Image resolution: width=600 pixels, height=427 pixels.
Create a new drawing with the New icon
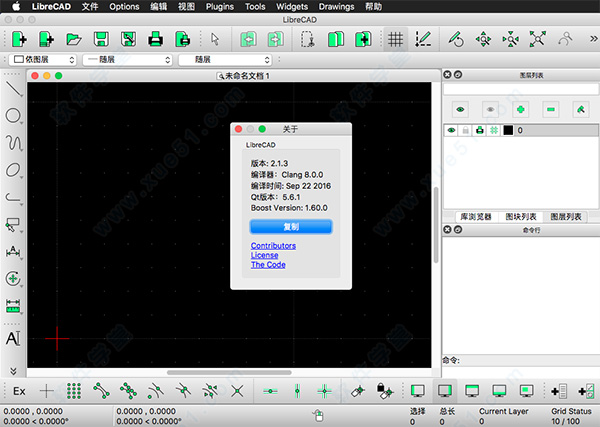19,39
